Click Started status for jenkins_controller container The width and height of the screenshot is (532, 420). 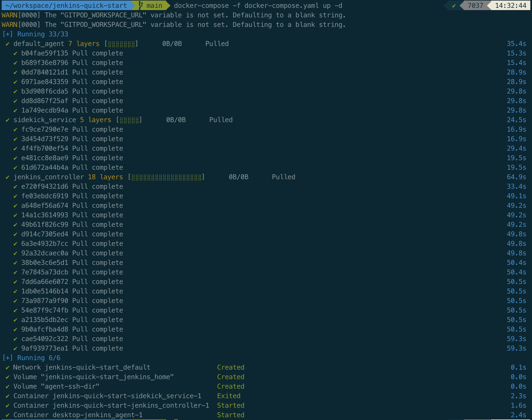click(231, 405)
